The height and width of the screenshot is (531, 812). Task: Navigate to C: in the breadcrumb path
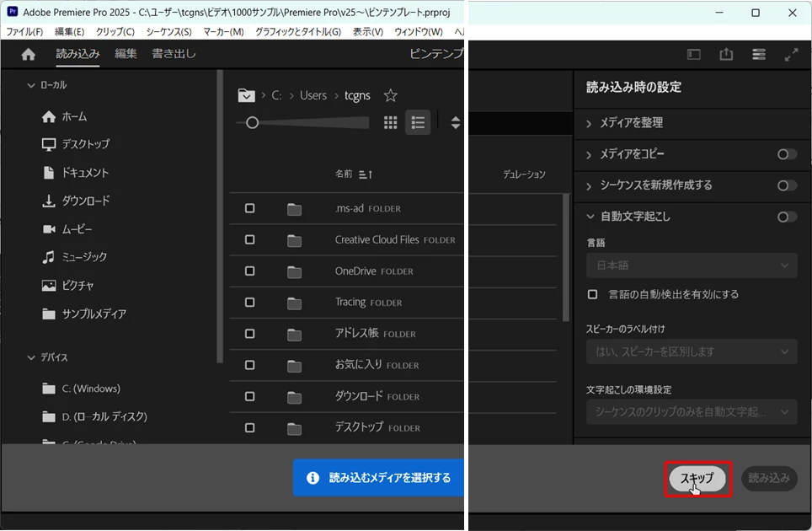pyautogui.click(x=277, y=96)
